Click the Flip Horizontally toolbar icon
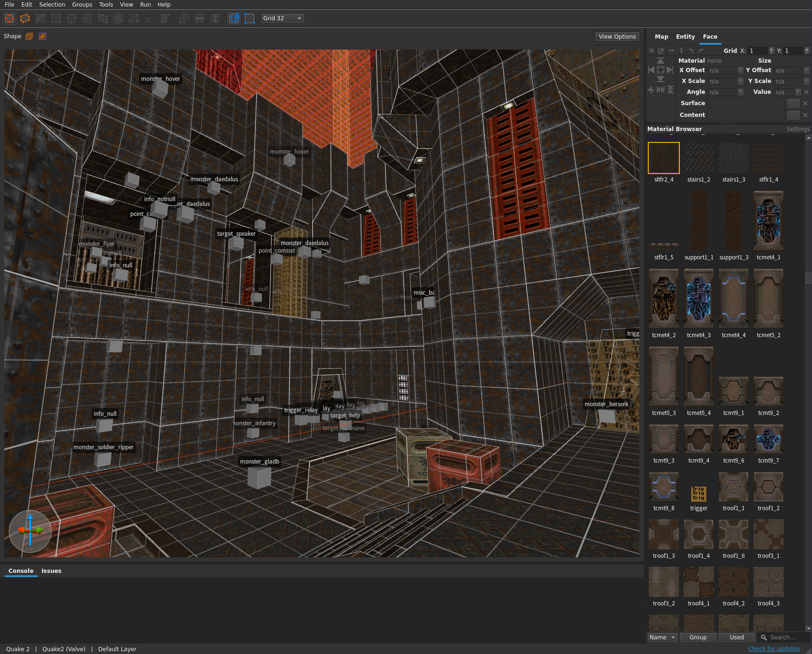 pos(200,18)
